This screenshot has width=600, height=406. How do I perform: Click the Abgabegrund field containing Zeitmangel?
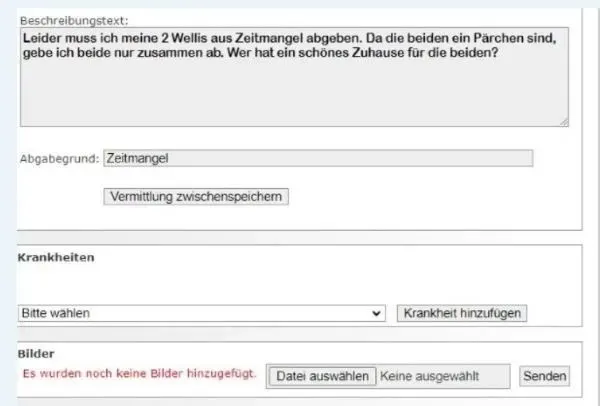point(318,158)
